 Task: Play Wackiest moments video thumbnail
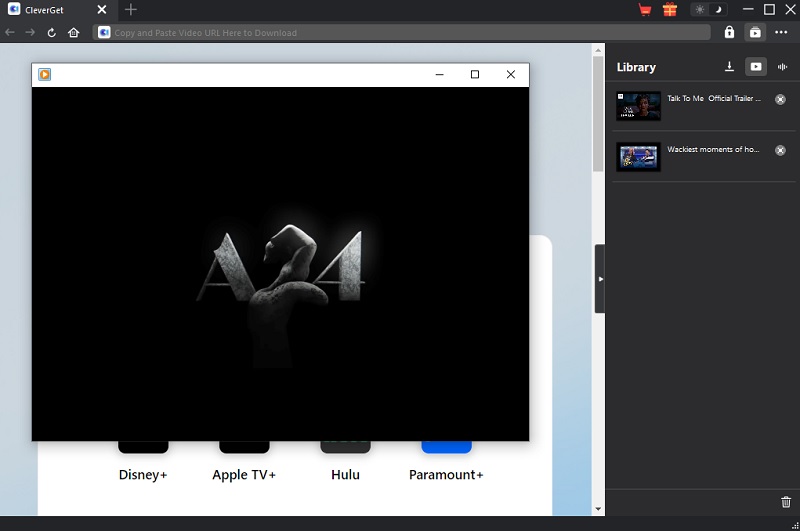[x=638, y=157]
